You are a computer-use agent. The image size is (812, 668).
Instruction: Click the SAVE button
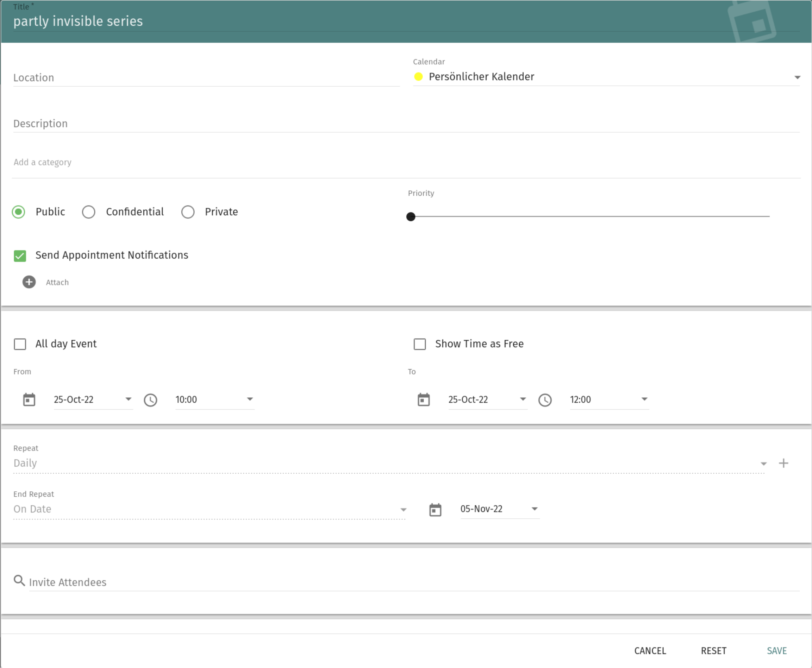click(776, 651)
